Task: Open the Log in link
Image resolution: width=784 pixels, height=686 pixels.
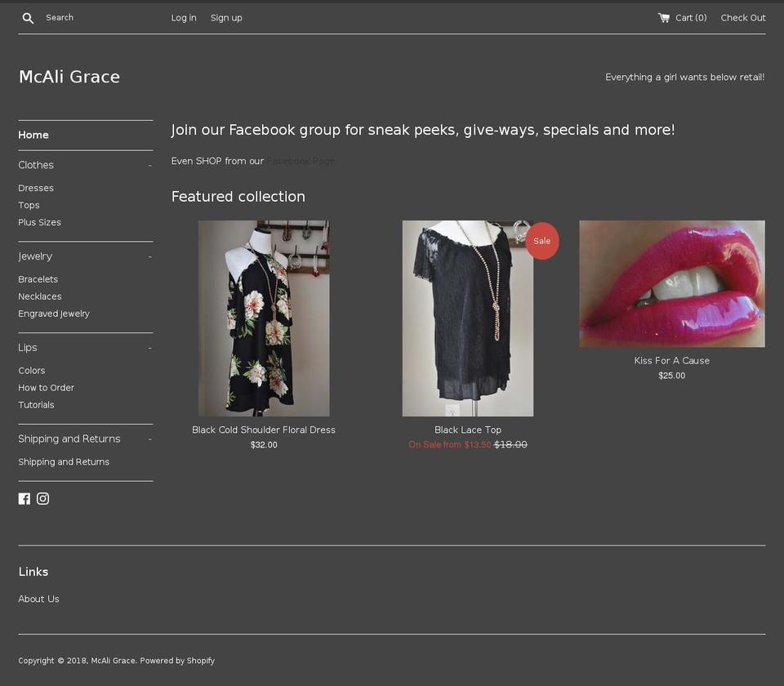Action: pos(184,18)
